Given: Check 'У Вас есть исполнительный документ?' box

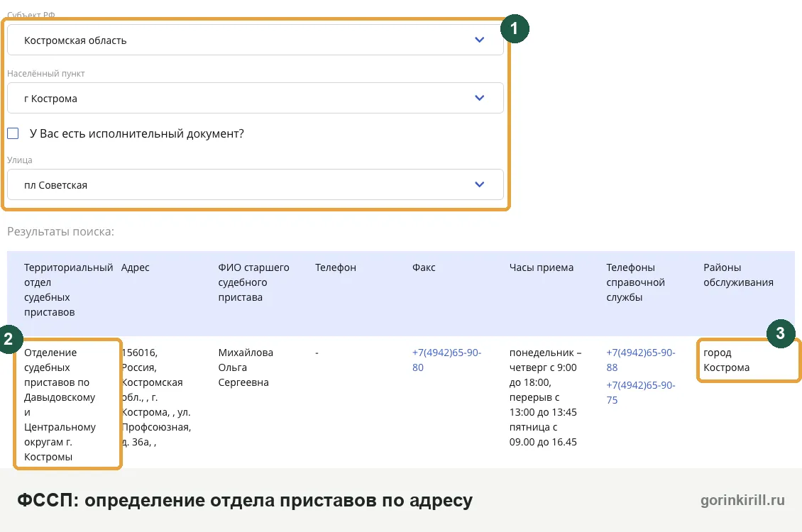Looking at the screenshot, I should pos(13,133).
